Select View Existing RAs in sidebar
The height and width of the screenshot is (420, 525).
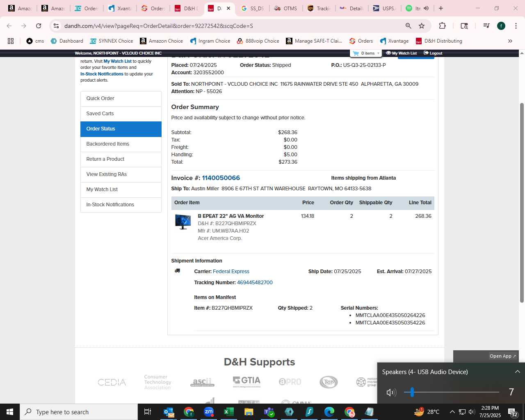click(x=121, y=174)
